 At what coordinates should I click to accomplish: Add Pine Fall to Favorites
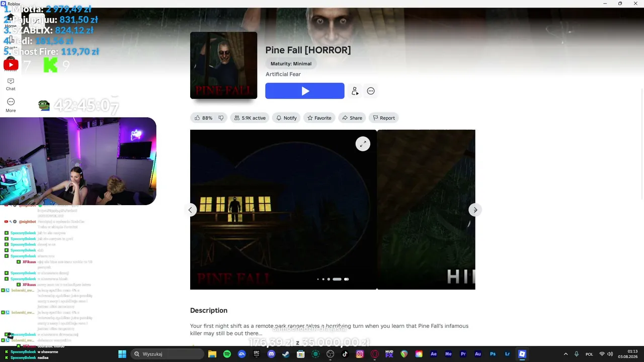[x=319, y=118]
